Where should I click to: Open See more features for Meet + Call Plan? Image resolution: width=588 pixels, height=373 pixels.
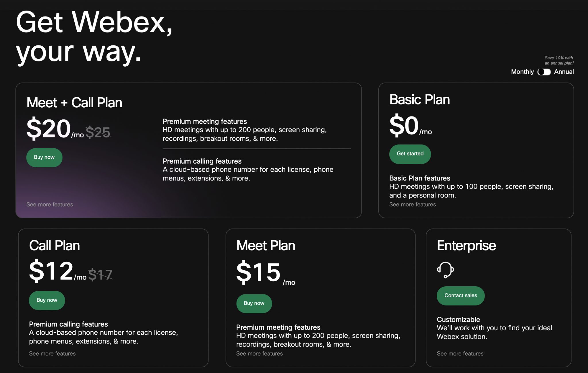click(49, 204)
